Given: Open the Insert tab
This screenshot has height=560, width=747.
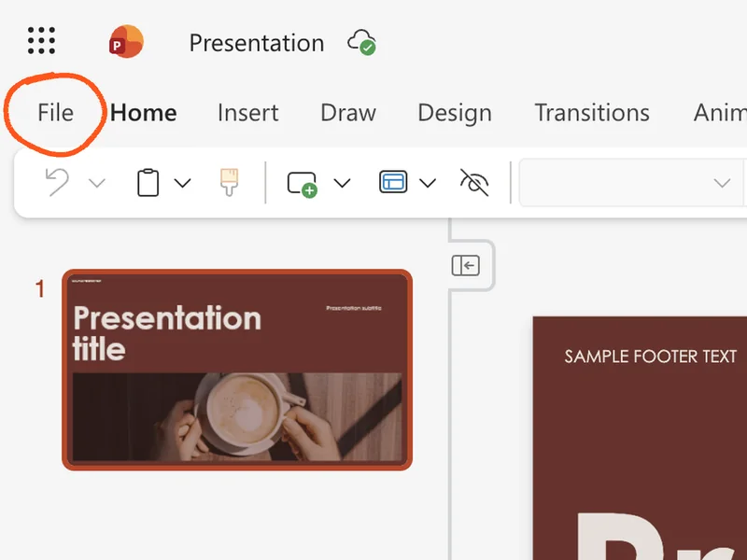Looking at the screenshot, I should pos(247,113).
